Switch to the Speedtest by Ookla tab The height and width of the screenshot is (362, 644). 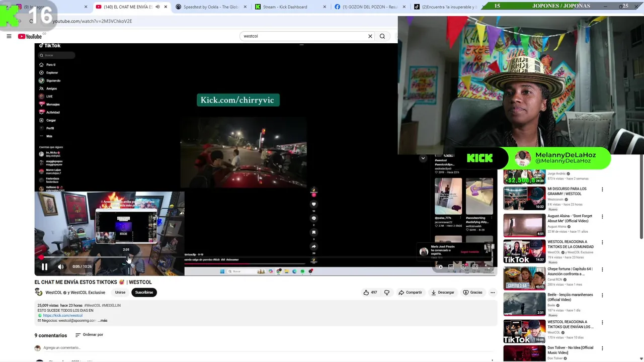(x=210, y=7)
